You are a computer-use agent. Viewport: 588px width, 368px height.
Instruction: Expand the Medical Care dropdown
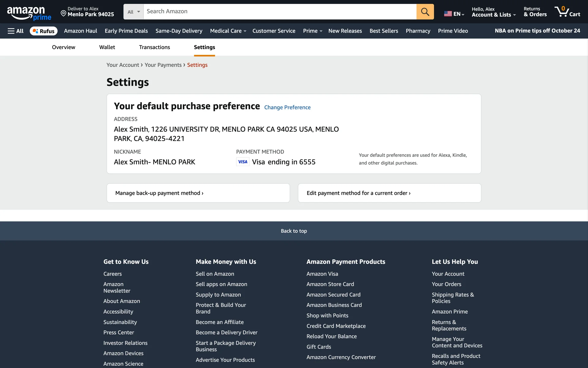[228, 31]
